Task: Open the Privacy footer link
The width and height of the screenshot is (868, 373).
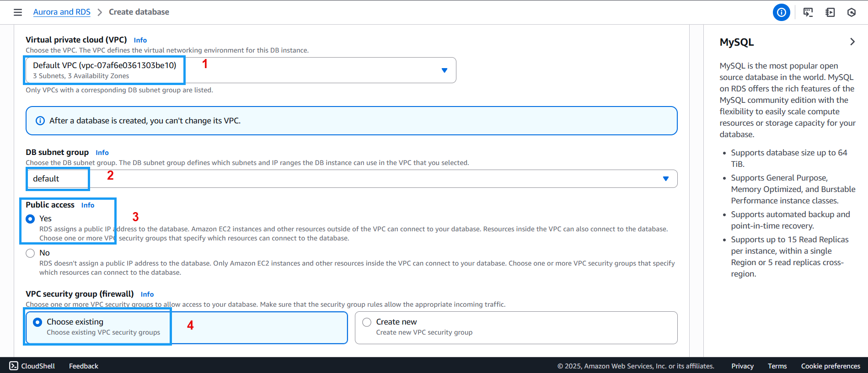Action: click(743, 366)
